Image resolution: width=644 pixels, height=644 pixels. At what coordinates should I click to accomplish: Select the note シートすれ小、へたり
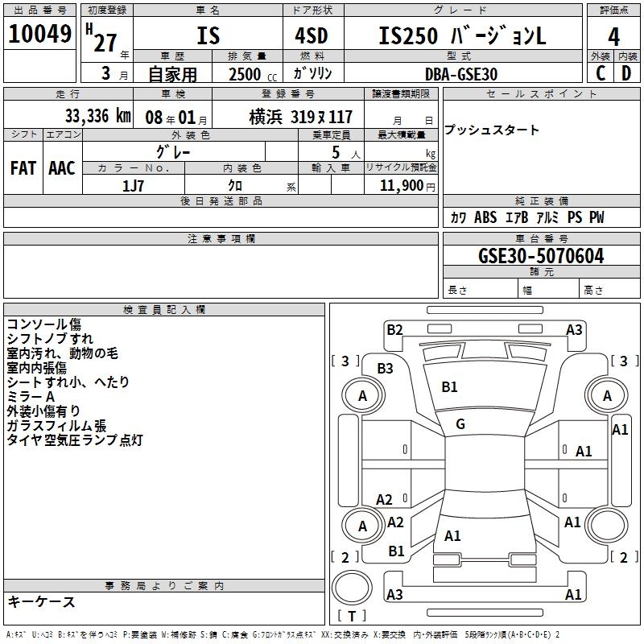pyautogui.click(x=68, y=382)
